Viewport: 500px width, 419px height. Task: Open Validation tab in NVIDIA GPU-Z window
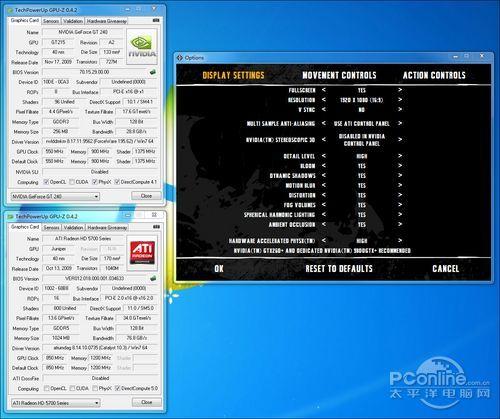tap(73, 21)
